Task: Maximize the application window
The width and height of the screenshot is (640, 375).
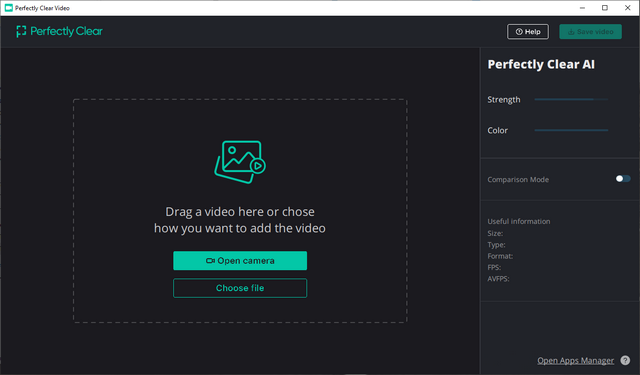Action: tap(605, 8)
